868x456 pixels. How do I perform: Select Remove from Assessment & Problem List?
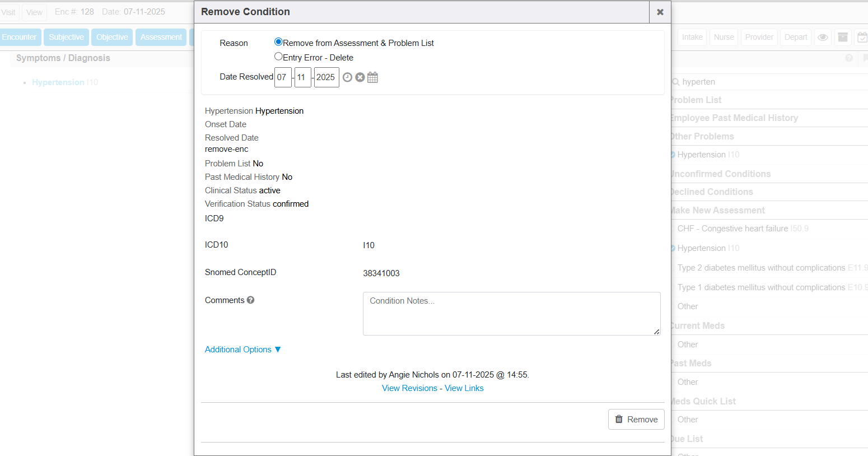(278, 42)
